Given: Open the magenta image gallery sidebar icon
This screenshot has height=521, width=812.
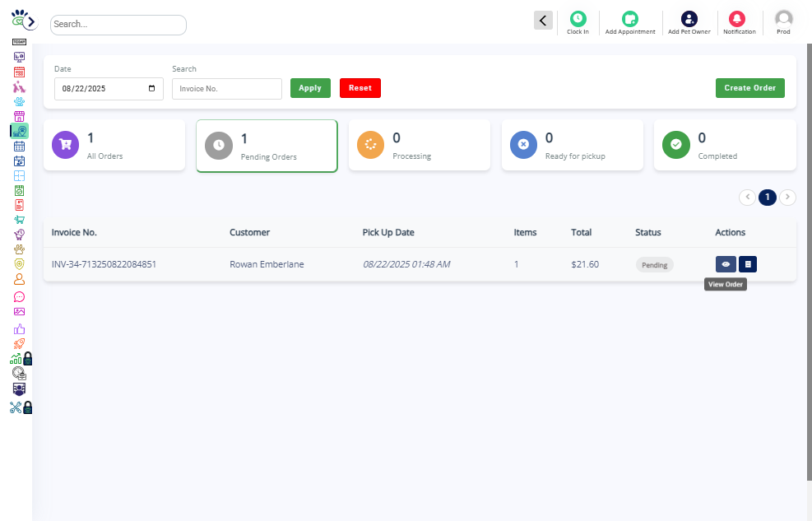Looking at the screenshot, I should pyautogui.click(x=19, y=311).
